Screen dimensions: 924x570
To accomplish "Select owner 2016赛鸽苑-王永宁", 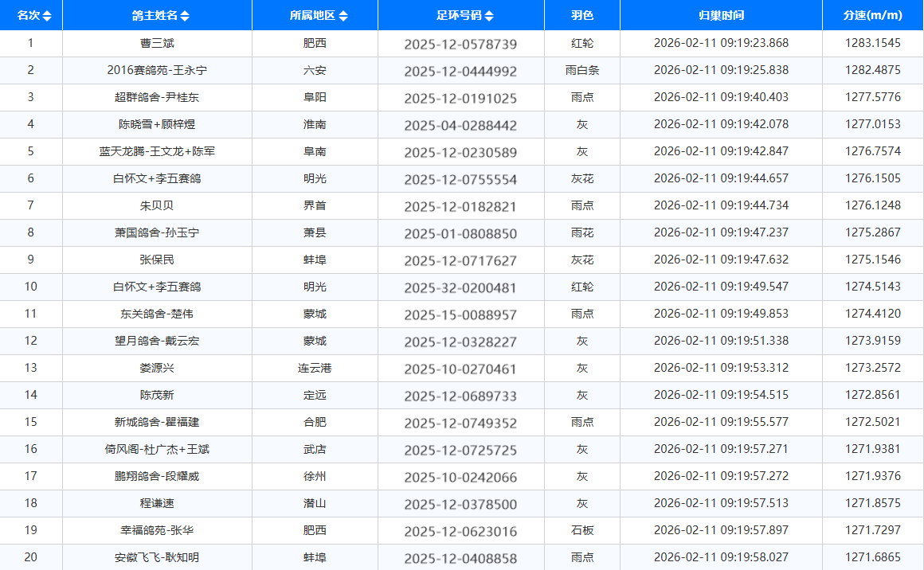I will pyautogui.click(x=157, y=71).
